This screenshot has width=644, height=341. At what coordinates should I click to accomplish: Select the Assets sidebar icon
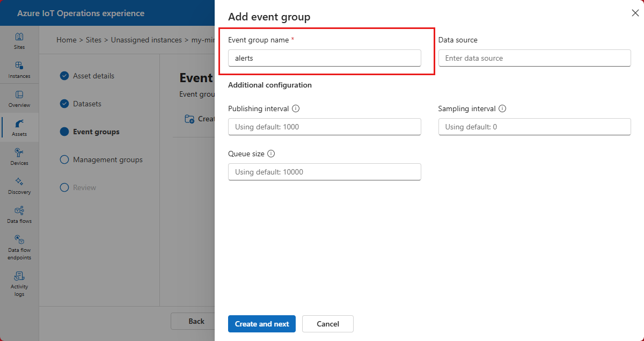coord(19,127)
